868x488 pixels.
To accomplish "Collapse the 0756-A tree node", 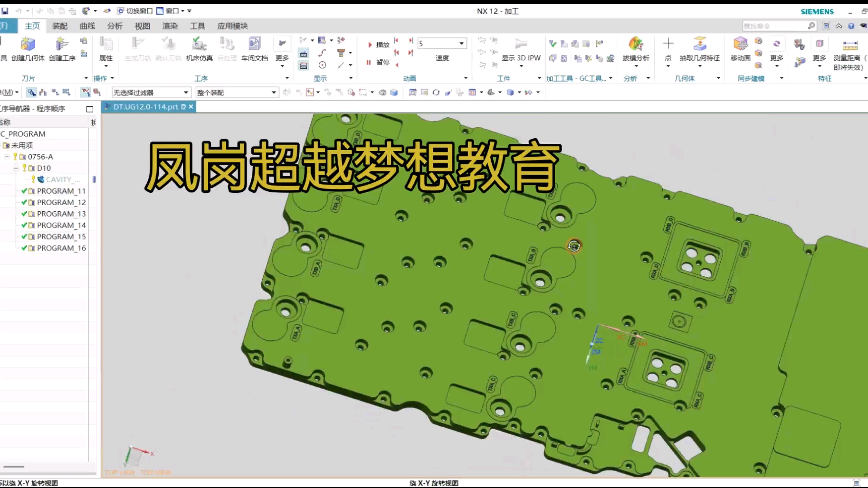I will click(x=7, y=157).
